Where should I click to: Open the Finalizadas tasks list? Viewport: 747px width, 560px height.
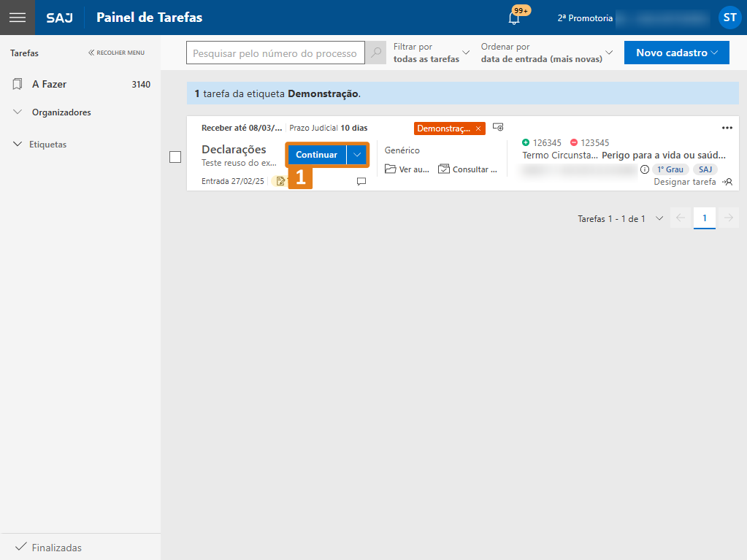pos(56,548)
